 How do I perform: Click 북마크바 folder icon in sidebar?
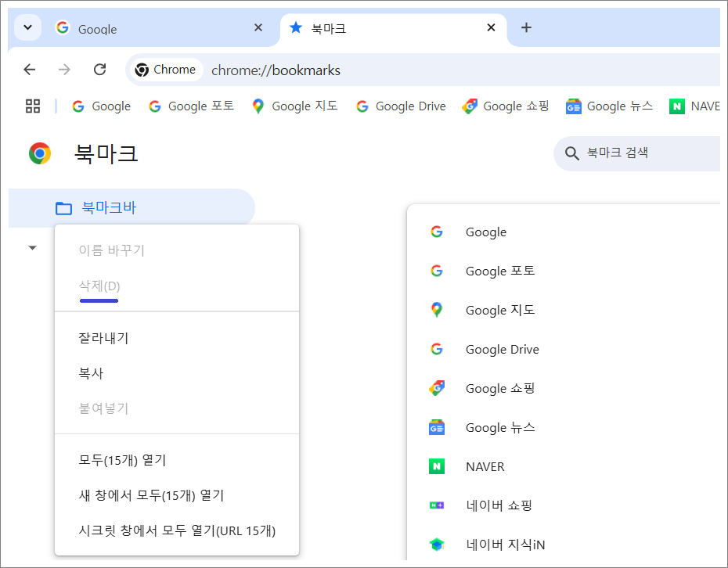(x=63, y=208)
